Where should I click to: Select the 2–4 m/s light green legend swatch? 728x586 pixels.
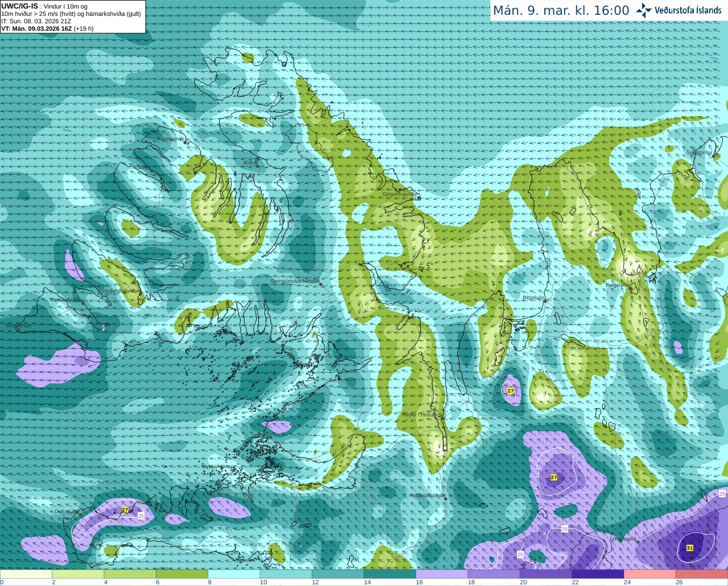click(78, 574)
